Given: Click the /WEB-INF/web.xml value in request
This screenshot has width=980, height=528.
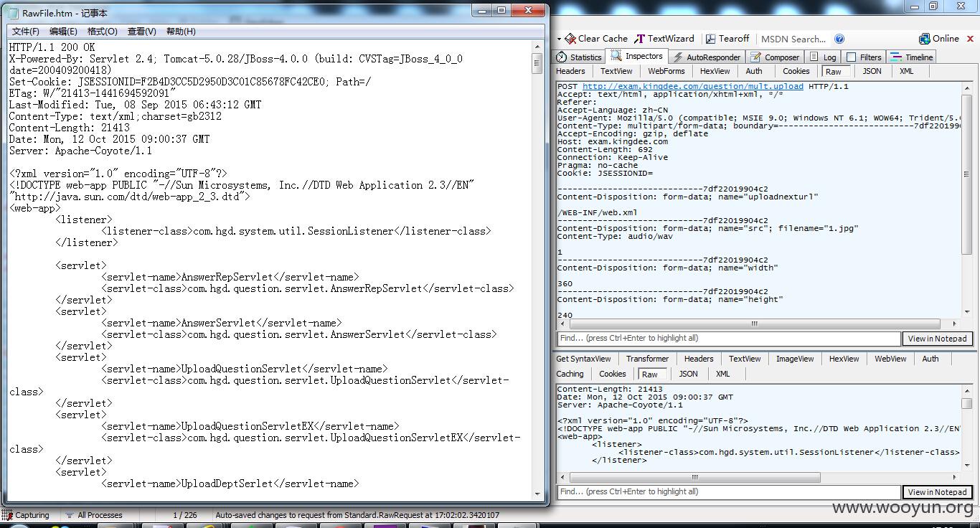Looking at the screenshot, I should point(597,212).
